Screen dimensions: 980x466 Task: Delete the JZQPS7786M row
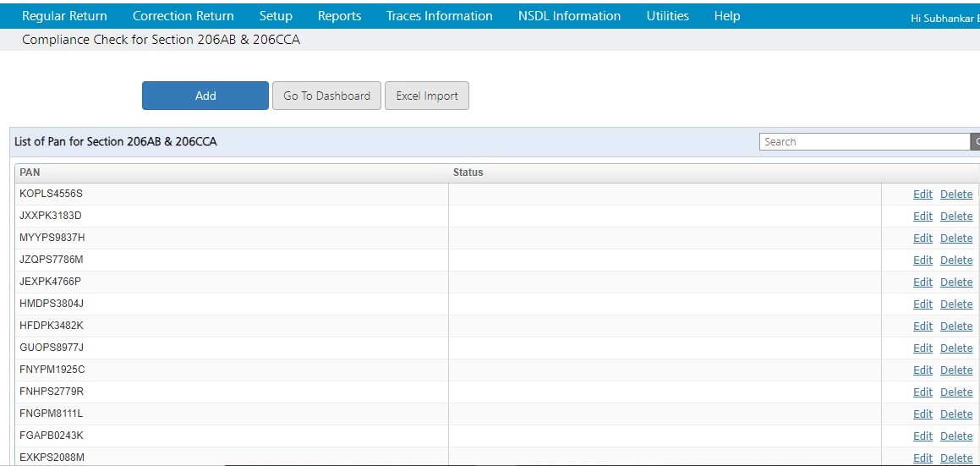956,260
